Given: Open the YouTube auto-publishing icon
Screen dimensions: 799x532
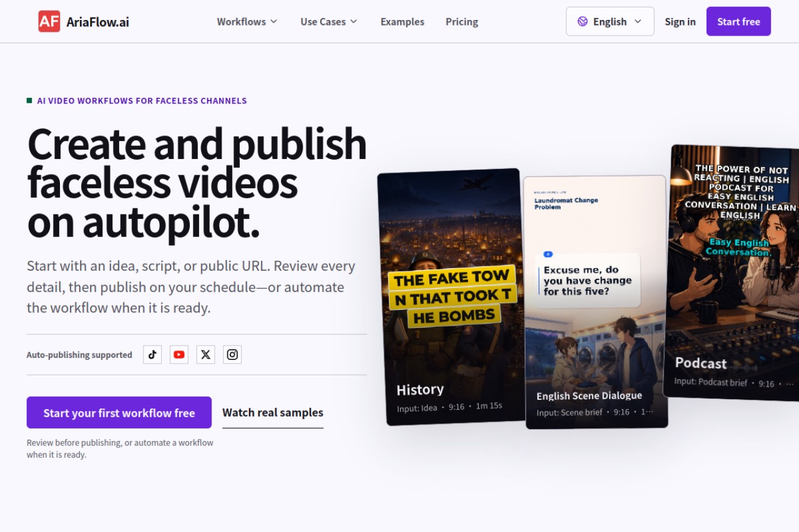Looking at the screenshot, I should [179, 355].
